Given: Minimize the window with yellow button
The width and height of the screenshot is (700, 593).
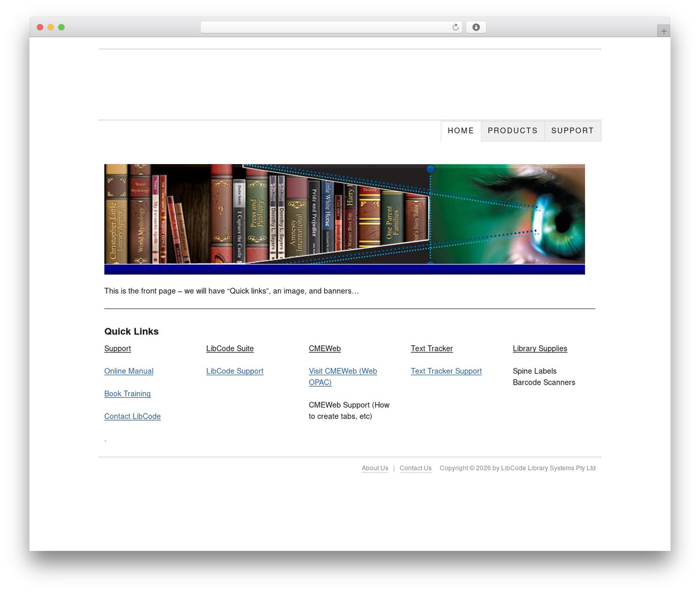Looking at the screenshot, I should pos(51,27).
